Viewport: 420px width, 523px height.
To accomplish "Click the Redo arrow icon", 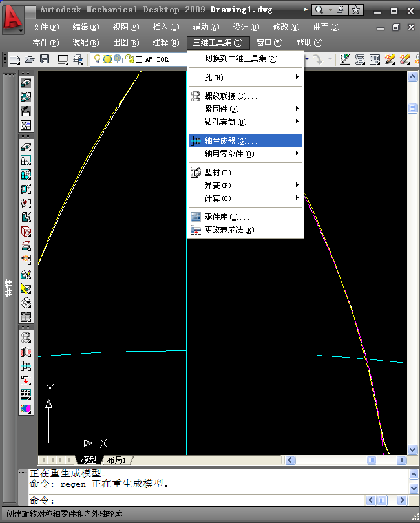I will (x=318, y=59).
